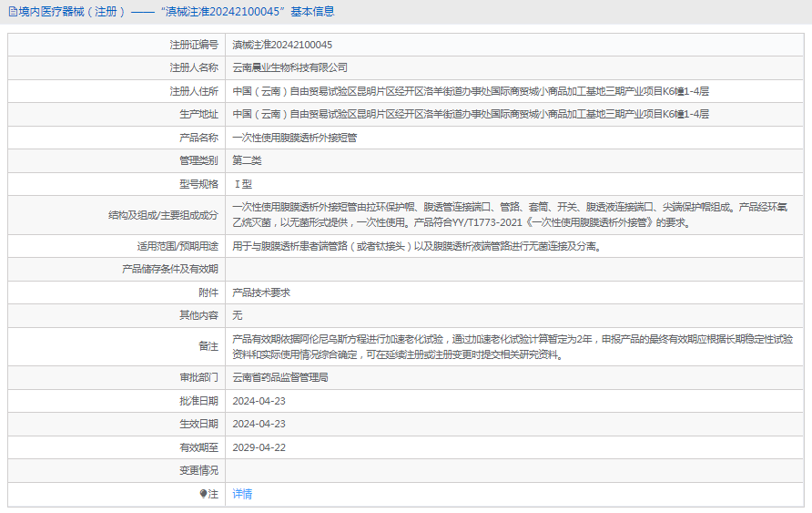The height and width of the screenshot is (513, 812).
Task: Click the 有效期至 row label
Action: tap(198, 447)
